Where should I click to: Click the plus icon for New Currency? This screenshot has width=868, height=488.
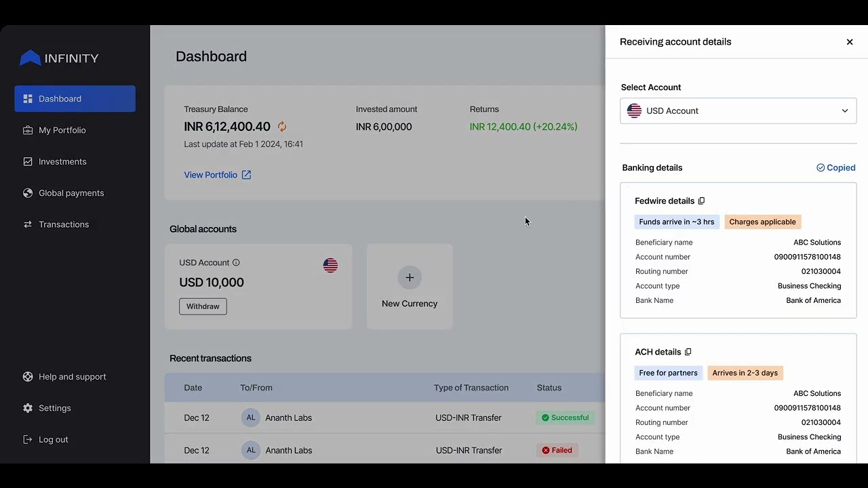(x=410, y=277)
